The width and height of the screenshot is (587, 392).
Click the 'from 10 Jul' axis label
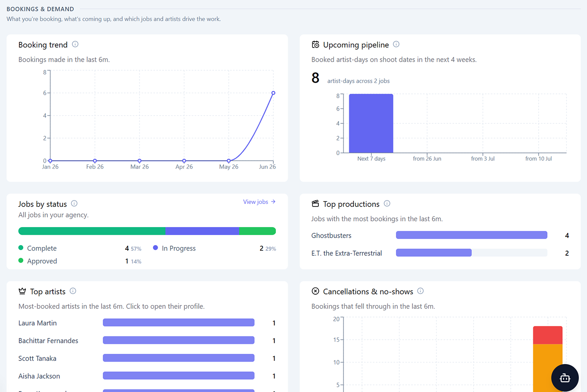539,159
